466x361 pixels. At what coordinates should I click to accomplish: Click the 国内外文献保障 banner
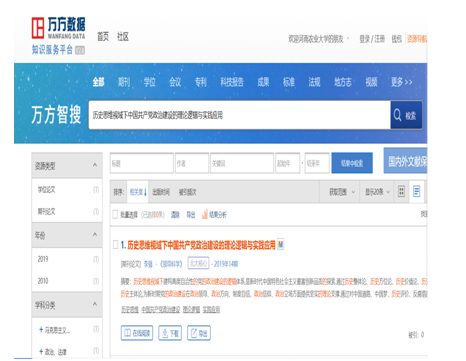pos(405,161)
